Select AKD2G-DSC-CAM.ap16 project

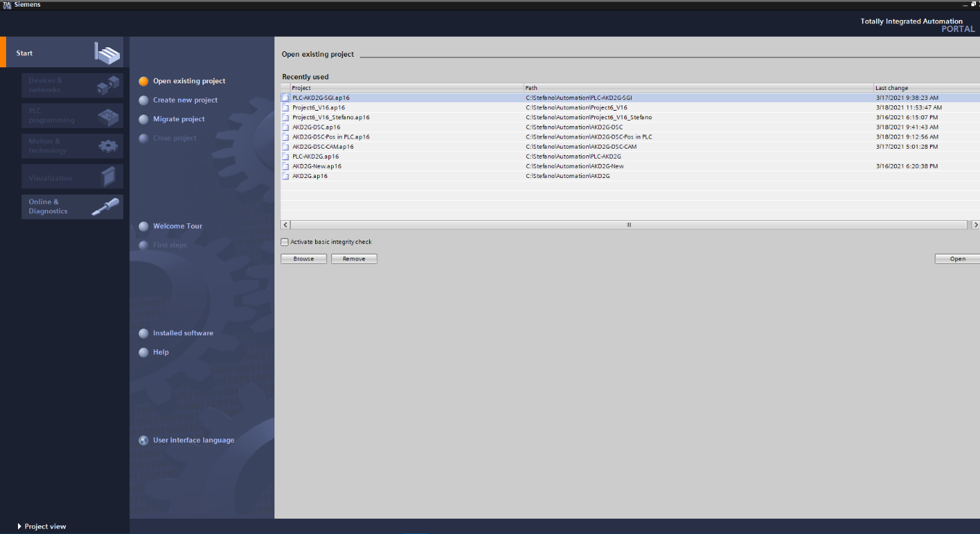pyautogui.click(x=630, y=147)
